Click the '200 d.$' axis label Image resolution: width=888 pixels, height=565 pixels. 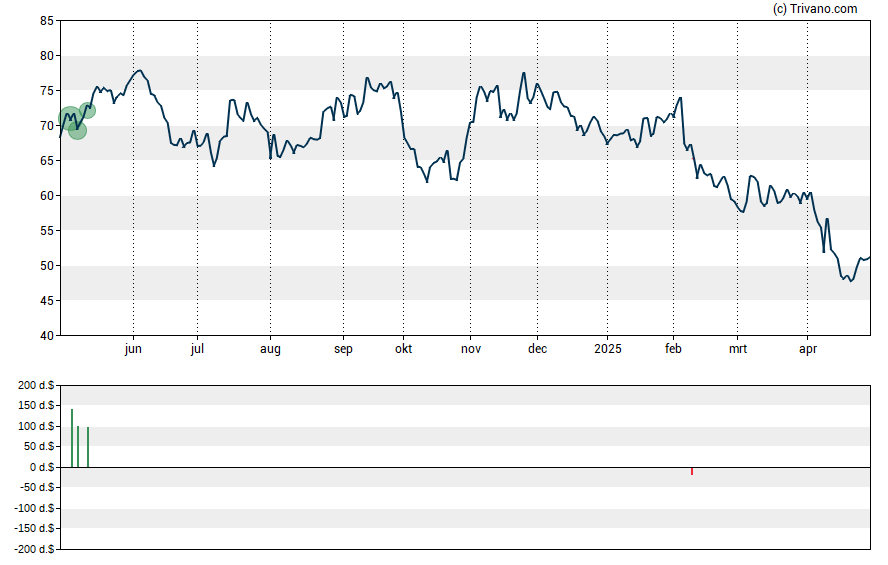[x=36, y=385]
